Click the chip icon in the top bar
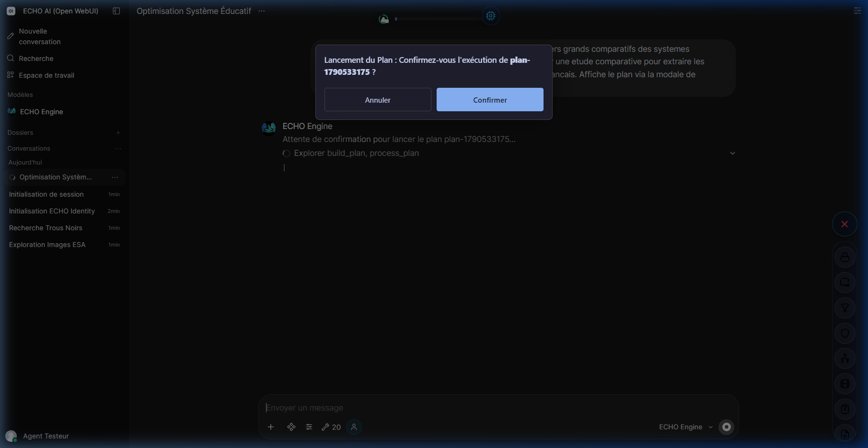Viewport: 868px width, 448px height. [491, 16]
